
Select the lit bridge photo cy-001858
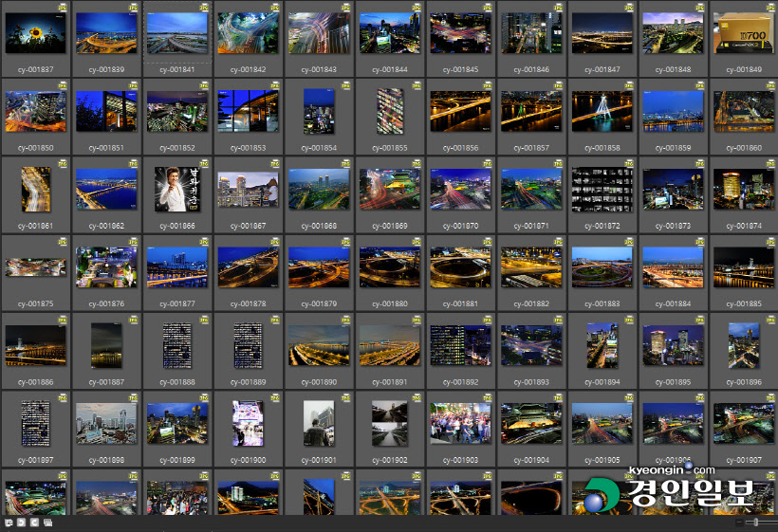pyautogui.click(x=601, y=111)
